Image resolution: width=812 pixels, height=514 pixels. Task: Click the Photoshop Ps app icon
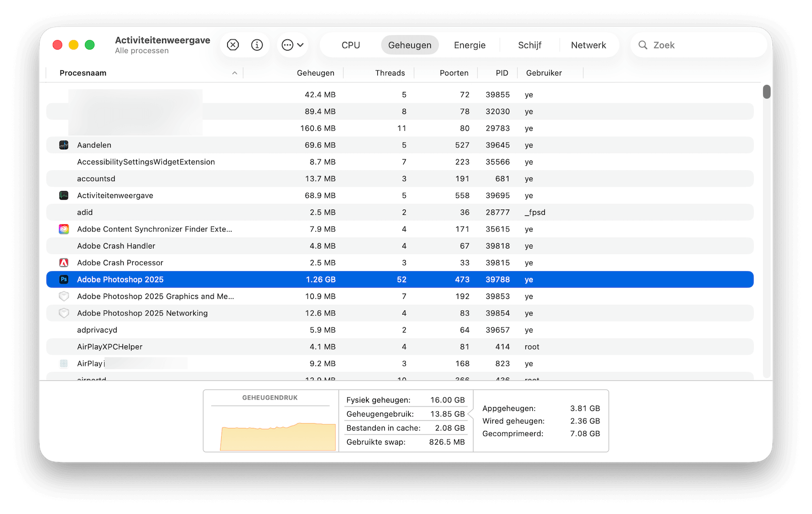click(x=64, y=279)
